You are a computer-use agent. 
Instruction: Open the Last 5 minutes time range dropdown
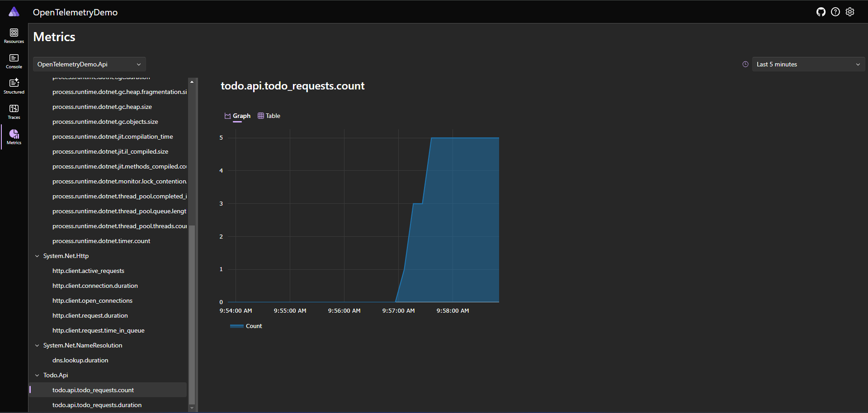[x=808, y=64]
